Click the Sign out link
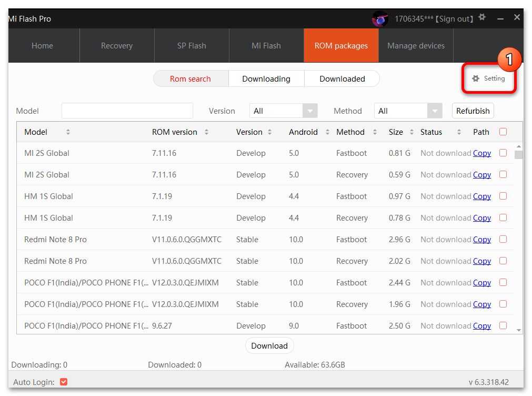The image size is (532, 396). (454, 19)
